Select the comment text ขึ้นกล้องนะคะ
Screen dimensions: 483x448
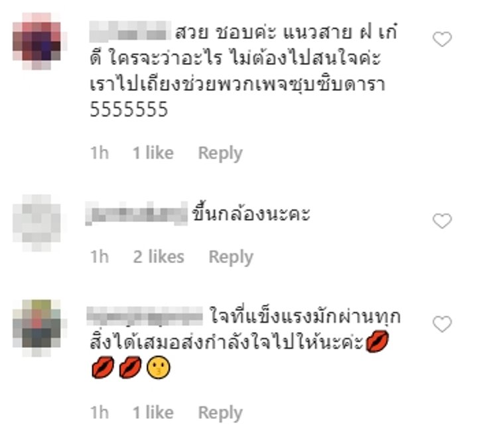point(251,213)
